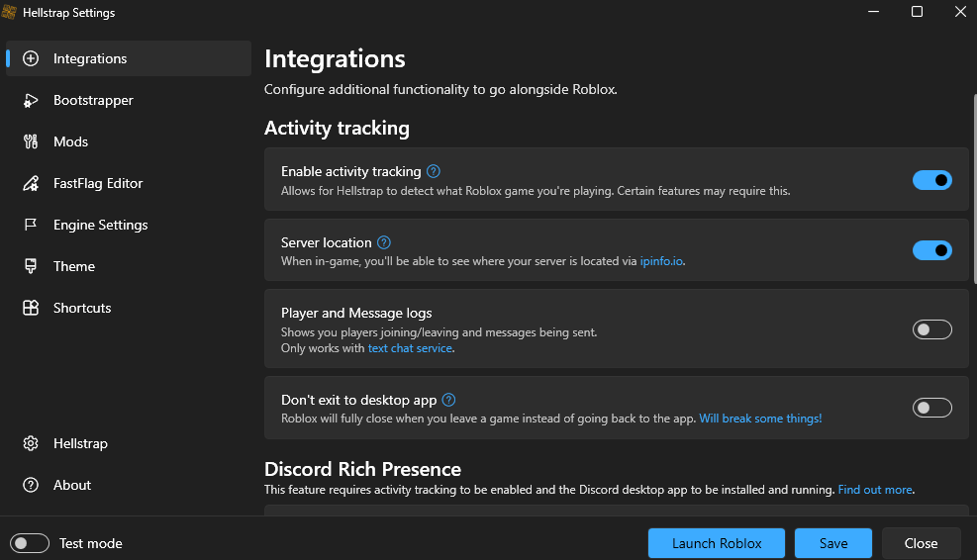The height and width of the screenshot is (560, 977).
Task: Open the Integrations page
Action: pyautogui.click(x=129, y=58)
